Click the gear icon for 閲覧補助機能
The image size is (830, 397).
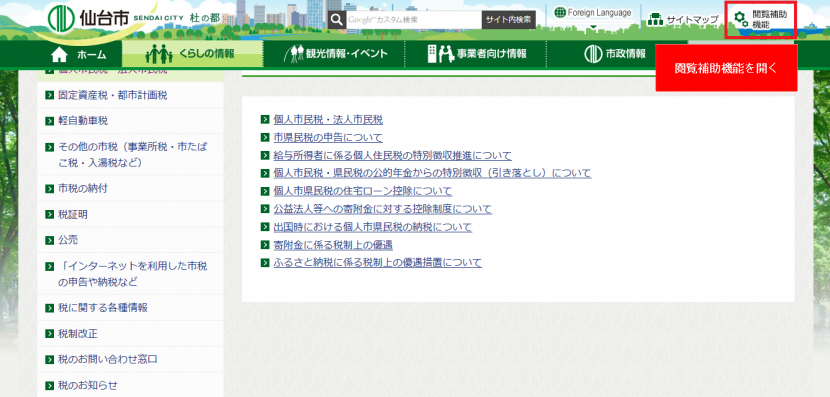(x=741, y=20)
